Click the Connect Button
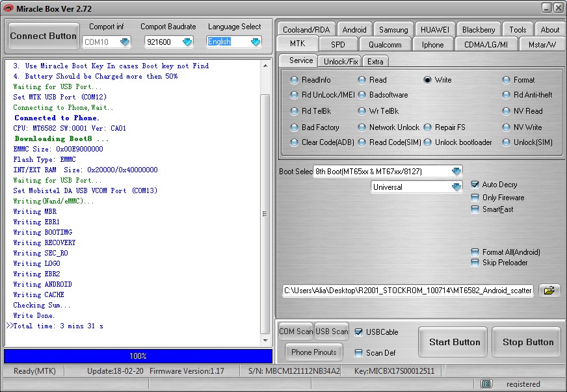 click(x=44, y=36)
